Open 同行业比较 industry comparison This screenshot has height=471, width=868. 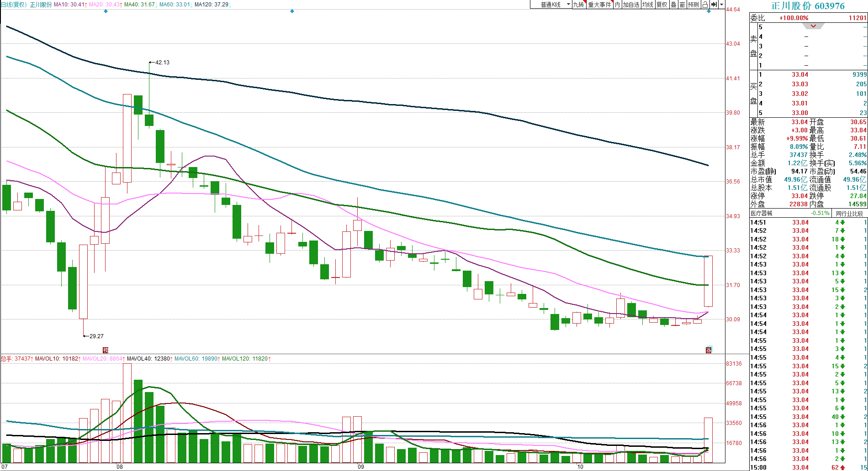point(849,214)
